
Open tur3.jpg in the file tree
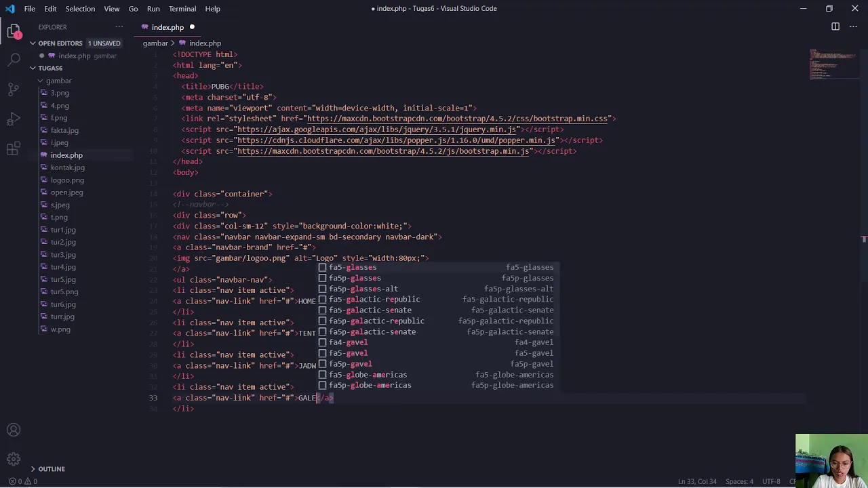[63, 255]
